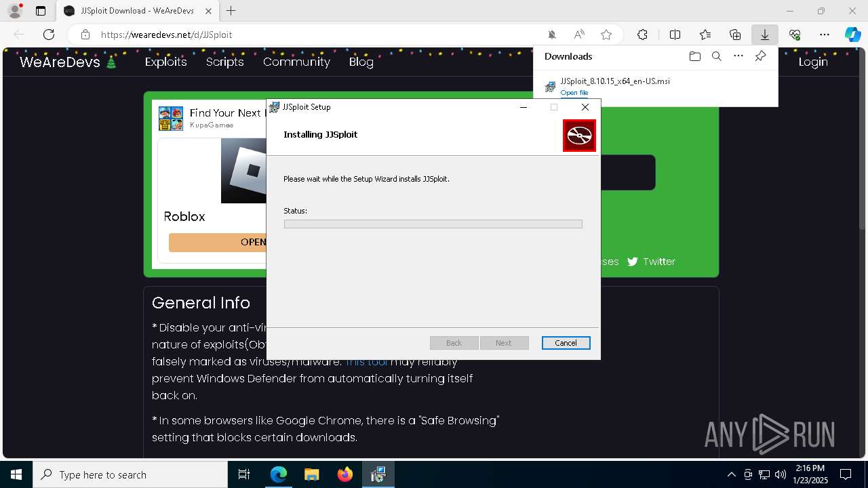Open Browser essentials heart icon

(795, 35)
